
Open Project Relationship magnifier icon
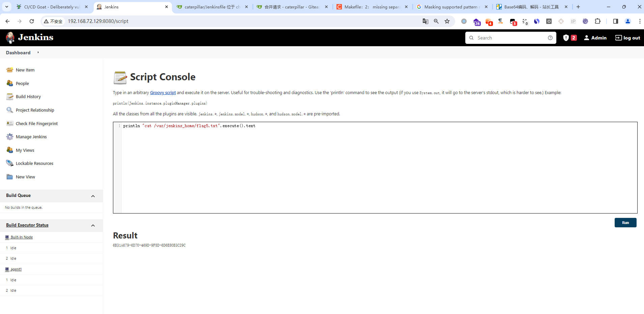(10, 110)
